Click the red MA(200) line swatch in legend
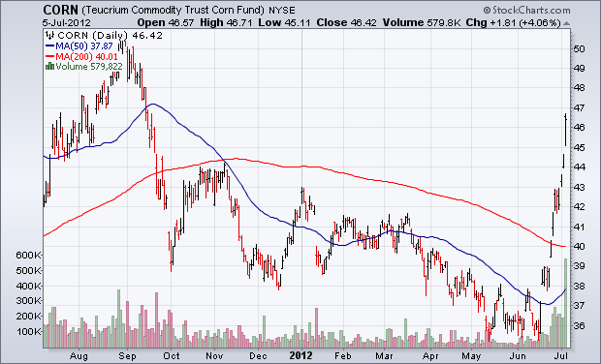This screenshot has height=364, width=601. tap(49, 57)
